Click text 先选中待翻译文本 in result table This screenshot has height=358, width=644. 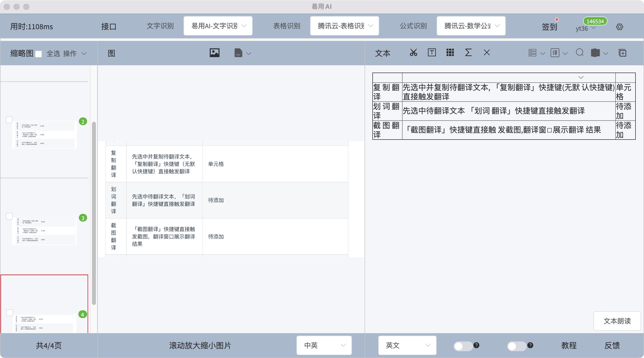[x=433, y=111]
